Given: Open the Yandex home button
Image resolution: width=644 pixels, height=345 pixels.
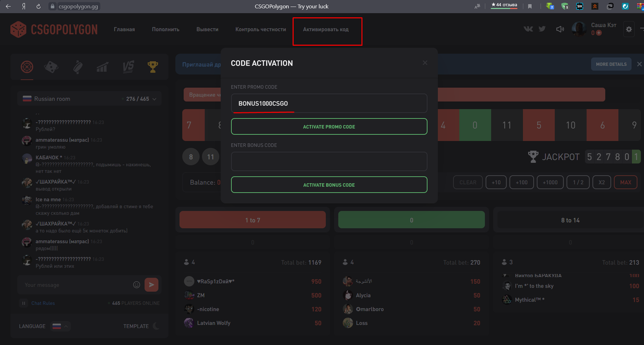Looking at the screenshot, I should 24,6.
